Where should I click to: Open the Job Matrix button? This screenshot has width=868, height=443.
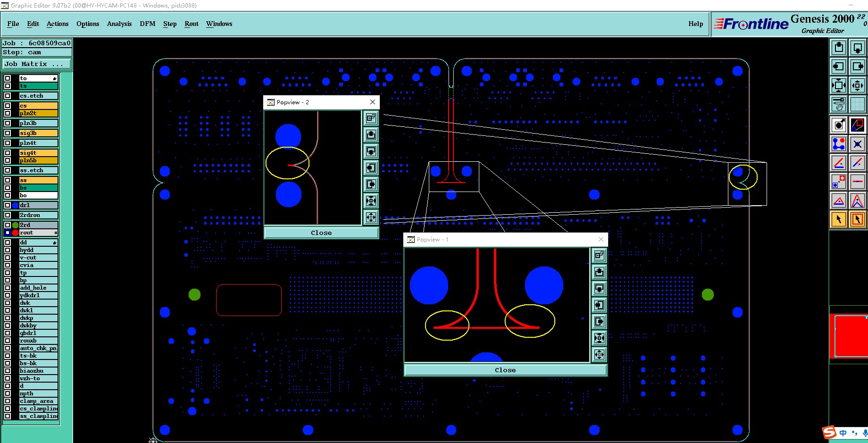(37, 64)
